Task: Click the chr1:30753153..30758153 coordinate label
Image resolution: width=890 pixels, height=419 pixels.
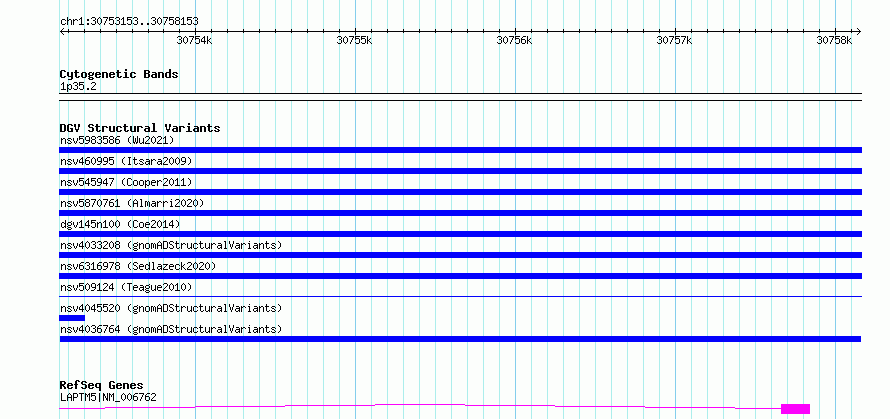Action: click(x=129, y=22)
